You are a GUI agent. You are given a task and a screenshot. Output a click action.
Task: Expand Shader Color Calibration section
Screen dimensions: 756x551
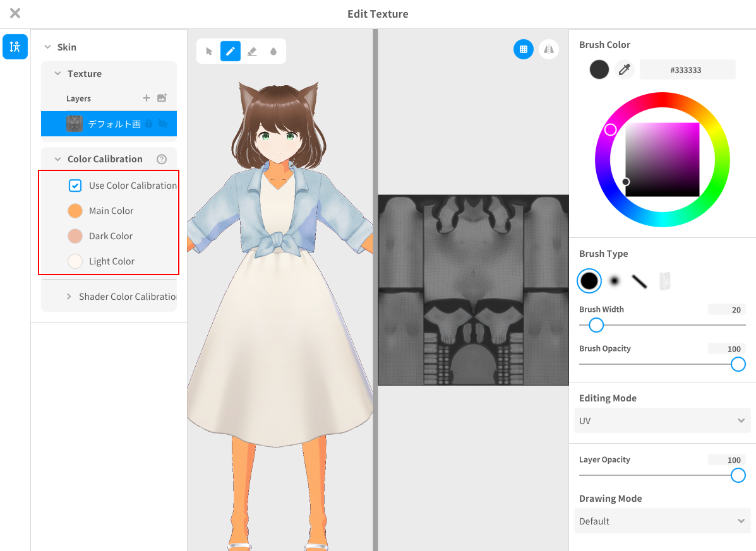(69, 297)
